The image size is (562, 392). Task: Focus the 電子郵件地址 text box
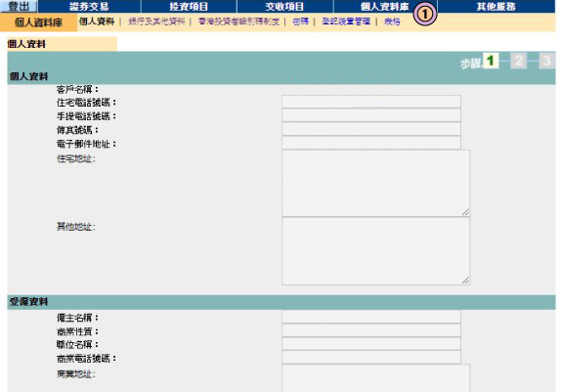point(371,143)
